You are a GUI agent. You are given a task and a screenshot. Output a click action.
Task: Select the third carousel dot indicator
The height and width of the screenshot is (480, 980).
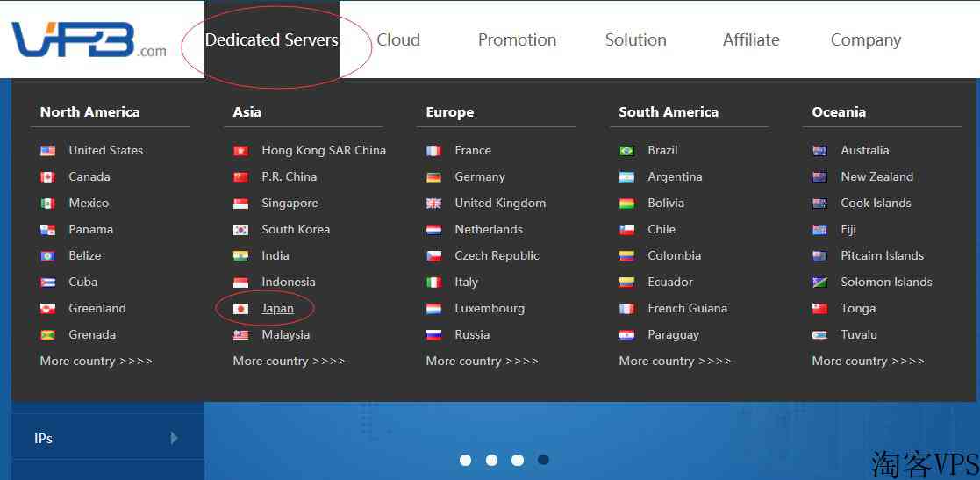click(518, 460)
